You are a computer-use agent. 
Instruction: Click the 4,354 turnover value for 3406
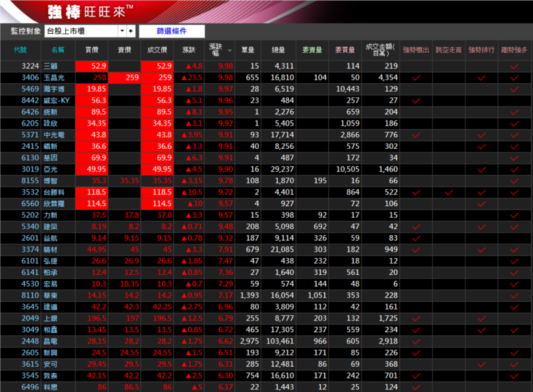(388, 77)
